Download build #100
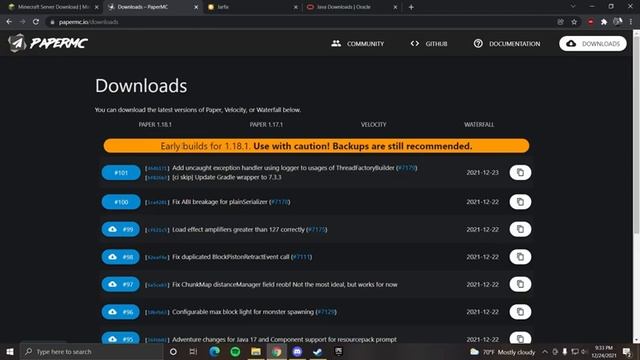The image size is (640, 360). click(121, 202)
